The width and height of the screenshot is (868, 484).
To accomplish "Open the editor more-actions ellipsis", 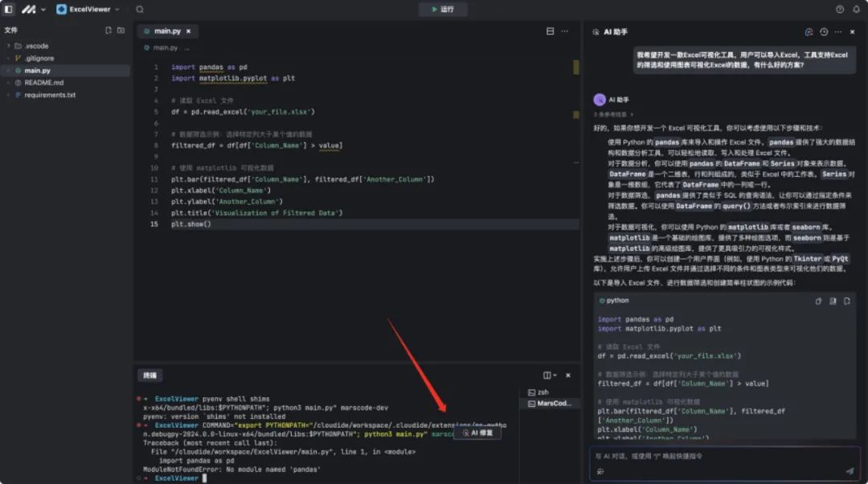I will click(565, 31).
